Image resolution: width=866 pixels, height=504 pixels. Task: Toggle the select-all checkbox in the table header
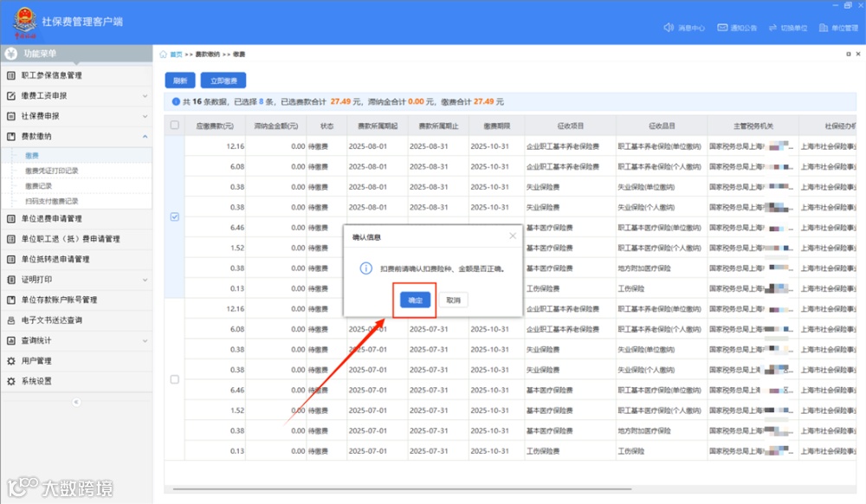pyautogui.click(x=175, y=126)
